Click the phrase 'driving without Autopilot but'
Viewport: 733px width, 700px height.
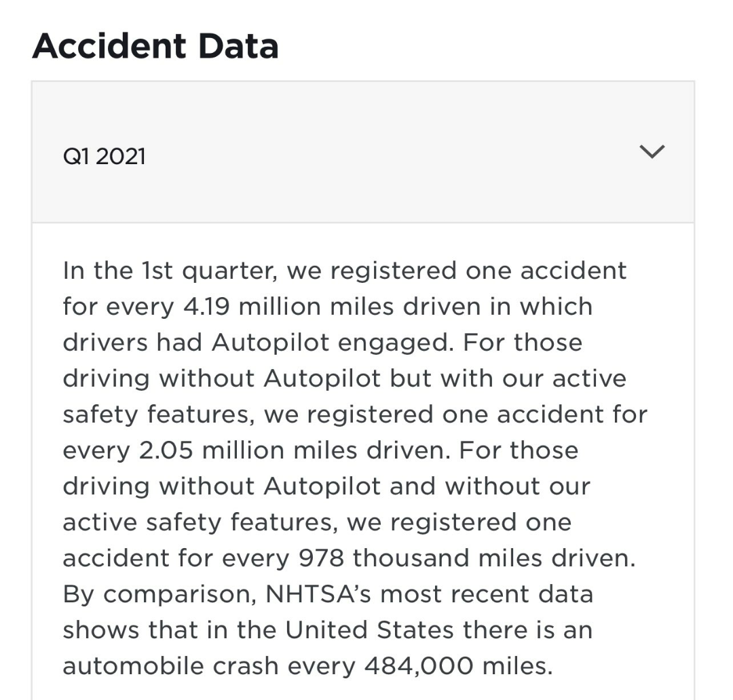point(247,378)
